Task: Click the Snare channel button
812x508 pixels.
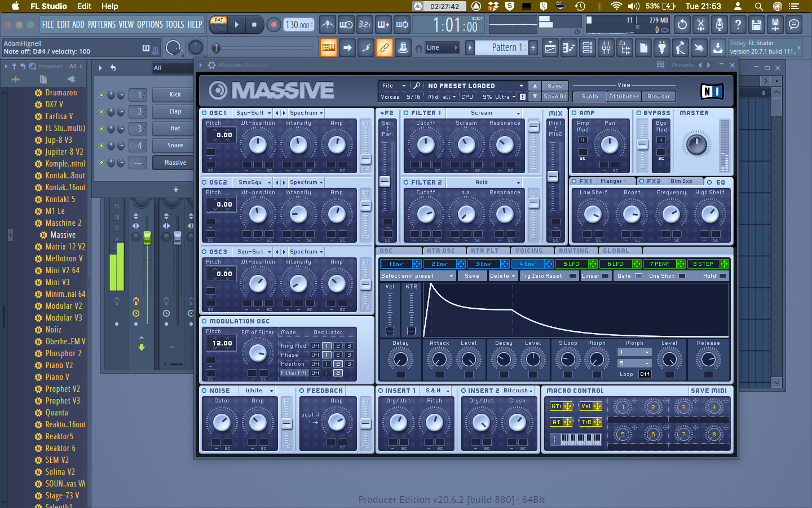Action: coord(173,145)
